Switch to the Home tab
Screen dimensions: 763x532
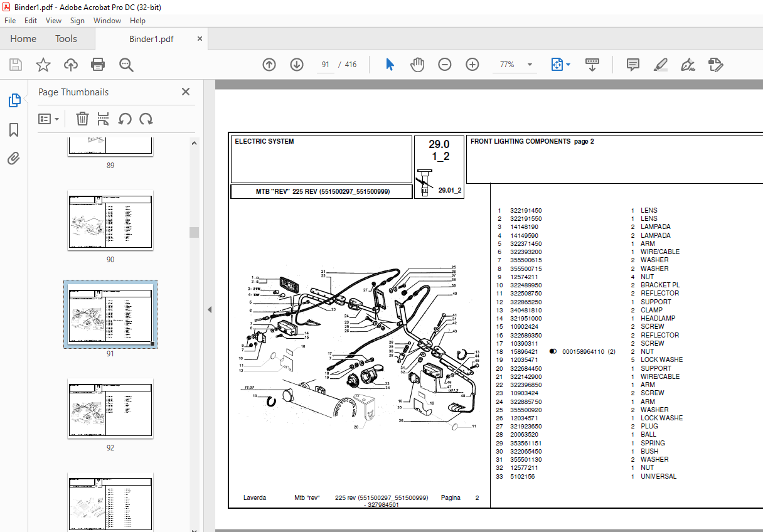click(x=23, y=39)
